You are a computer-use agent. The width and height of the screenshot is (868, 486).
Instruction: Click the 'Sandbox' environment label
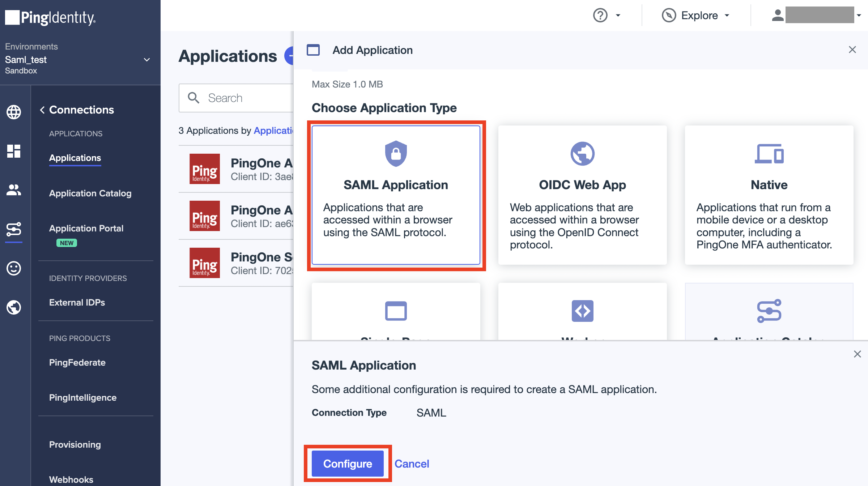pyautogui.click(x=21, y=71)
